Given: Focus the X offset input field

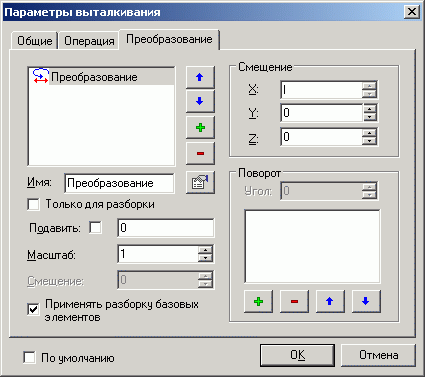Looking at the screenshot, I should (322, 90).
